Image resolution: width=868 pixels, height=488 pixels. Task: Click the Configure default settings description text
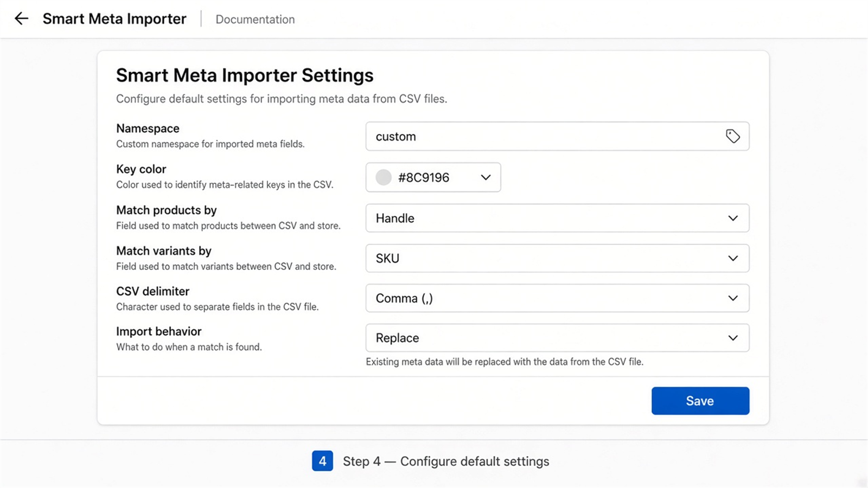click(x=282, y=99)
